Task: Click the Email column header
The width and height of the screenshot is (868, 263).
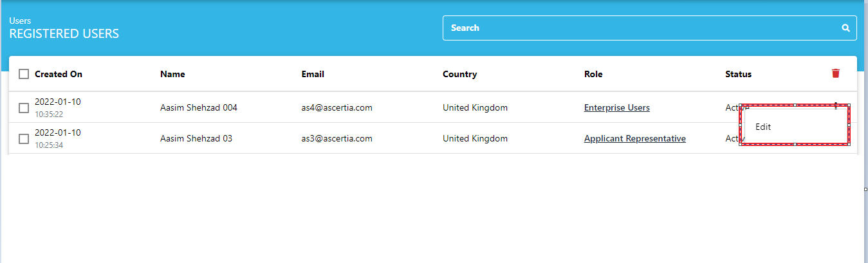Action: click(x=313, y=74)
